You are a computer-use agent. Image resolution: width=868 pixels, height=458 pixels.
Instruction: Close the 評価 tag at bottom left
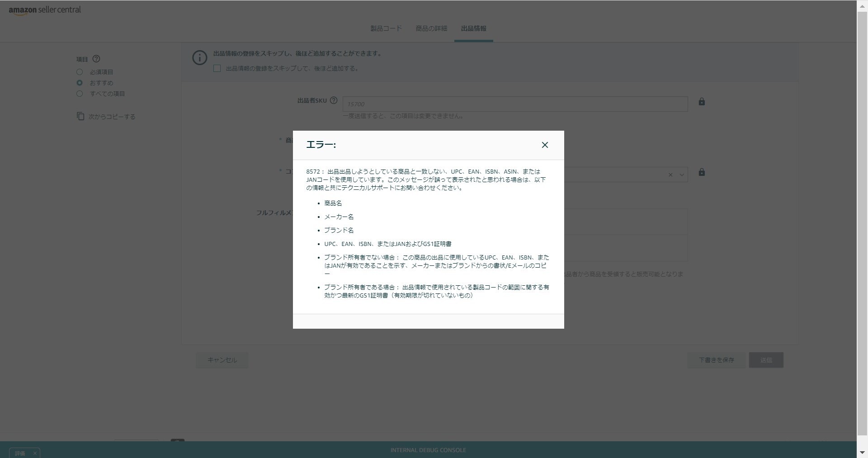35,453
